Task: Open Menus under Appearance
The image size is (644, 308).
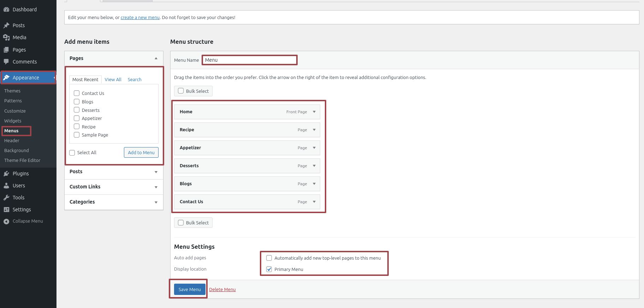Action: click(x=11, y=131)
